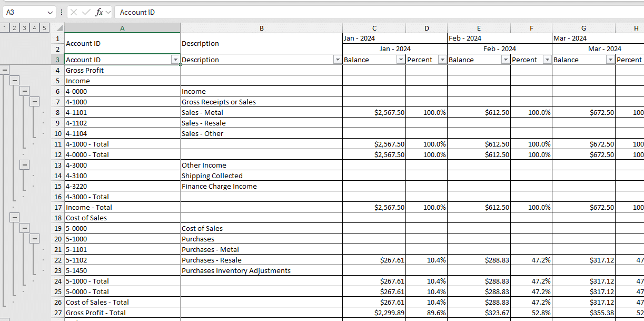The width and height of the screenshot is (644, 321).
Task: Open the Balance filter in column G
Action: (x=610, y=60)
